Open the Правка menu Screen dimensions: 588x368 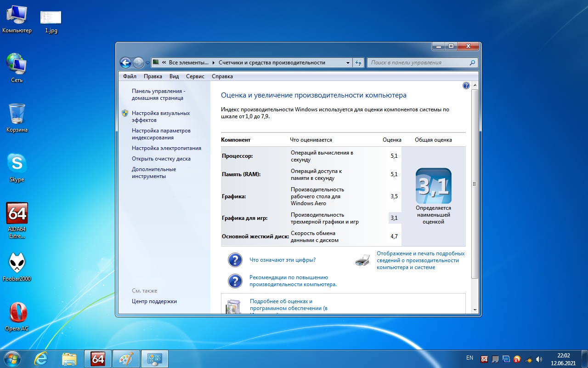click(x=153, y=76)
